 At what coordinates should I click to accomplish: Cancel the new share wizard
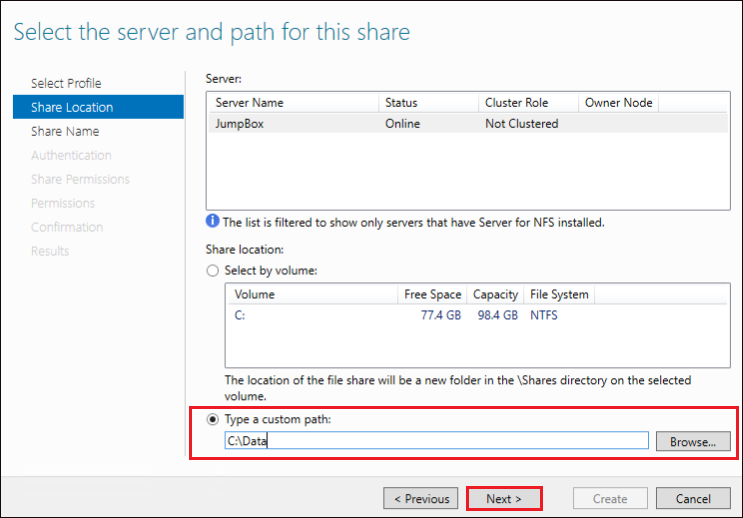[x=693, y=499]
